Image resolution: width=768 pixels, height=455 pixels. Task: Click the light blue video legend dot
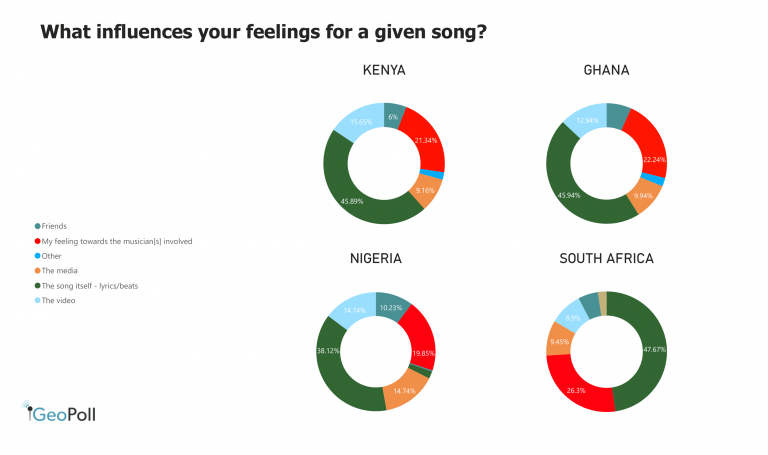point(38,300)
